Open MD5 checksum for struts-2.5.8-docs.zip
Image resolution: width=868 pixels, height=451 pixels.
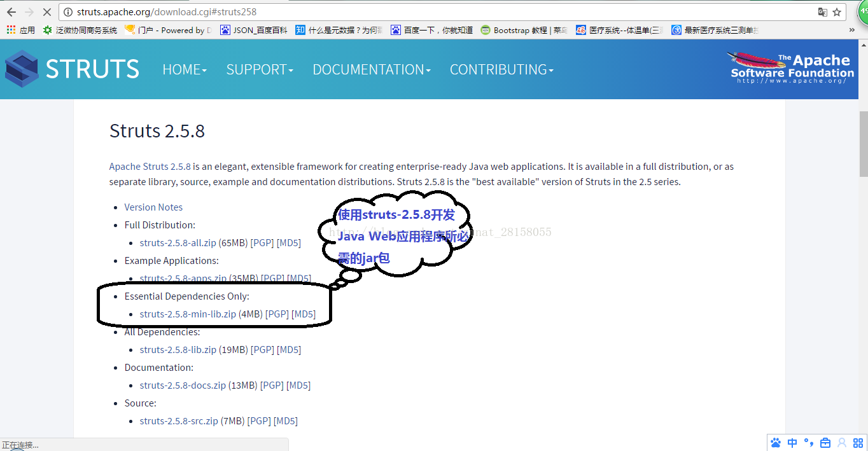(x=298, y=385)
